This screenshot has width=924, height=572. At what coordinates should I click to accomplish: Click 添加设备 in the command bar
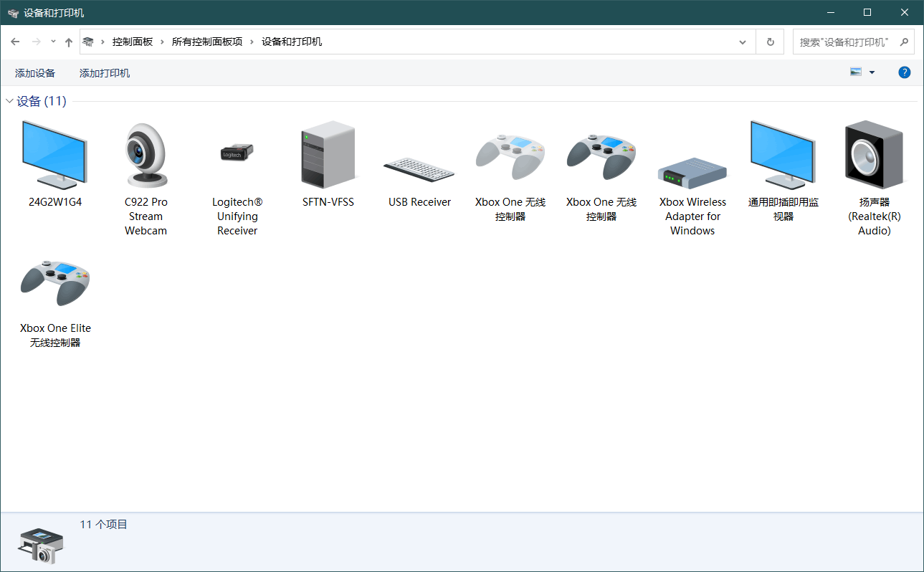(x=35, y=73)
